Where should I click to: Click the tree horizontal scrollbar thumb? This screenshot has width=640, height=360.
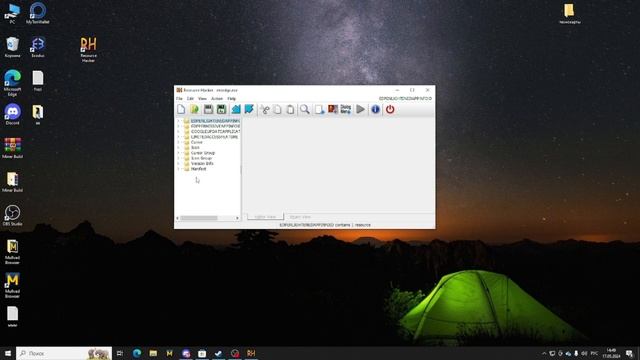coord(199,218)
